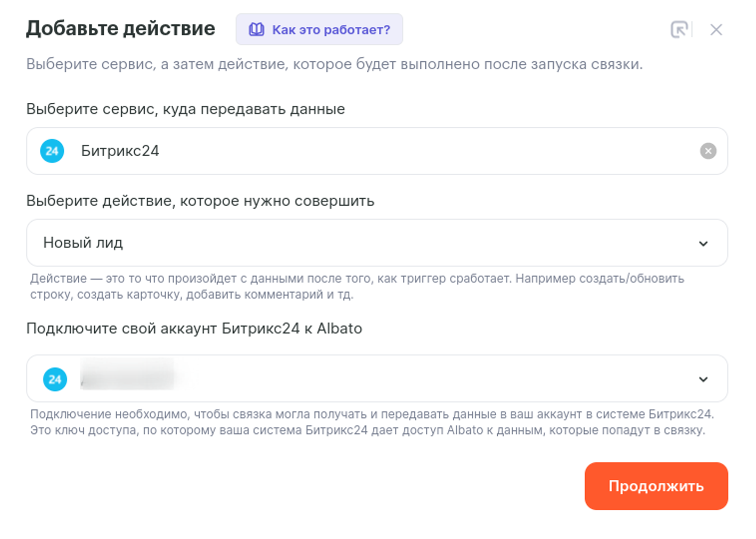Screen dimensions: 756x539
Task: Click the "Выберите действие, которое нужно совершить" label
Action: pos(200,201)
